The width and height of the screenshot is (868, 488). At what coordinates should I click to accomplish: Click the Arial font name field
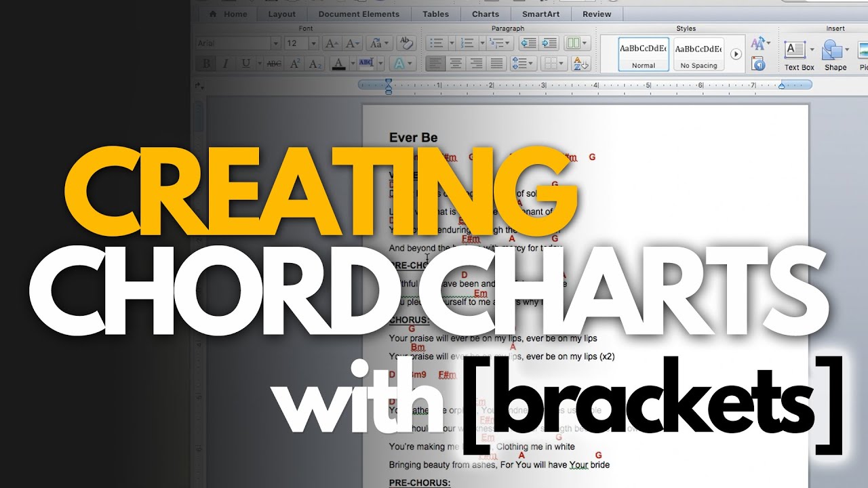[233, 43]
